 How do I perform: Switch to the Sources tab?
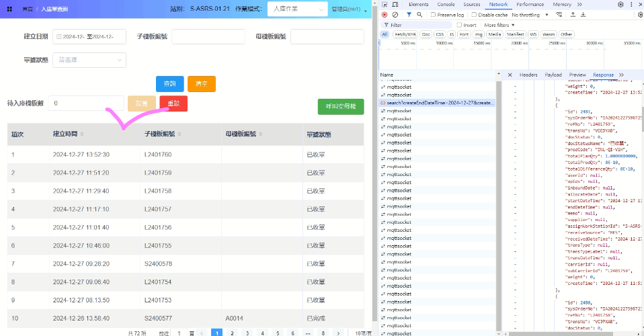471,5
